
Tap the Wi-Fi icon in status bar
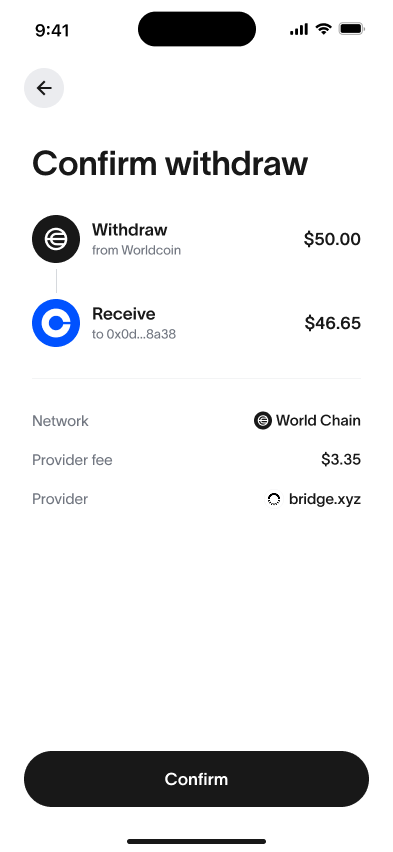tap(323, 29)
